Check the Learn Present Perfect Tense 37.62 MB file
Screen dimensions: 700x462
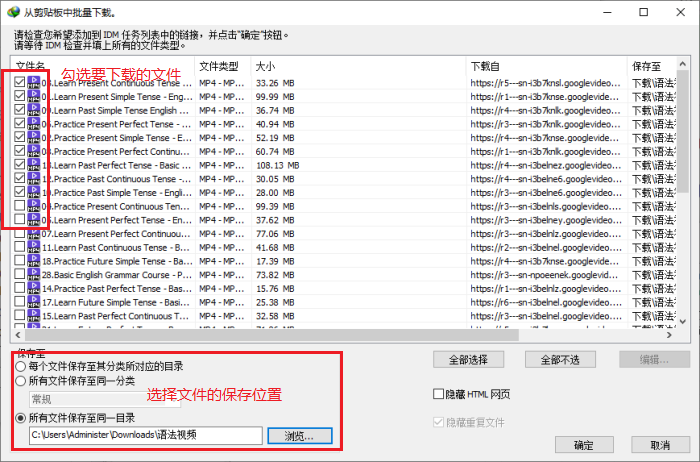click(19, 219)
